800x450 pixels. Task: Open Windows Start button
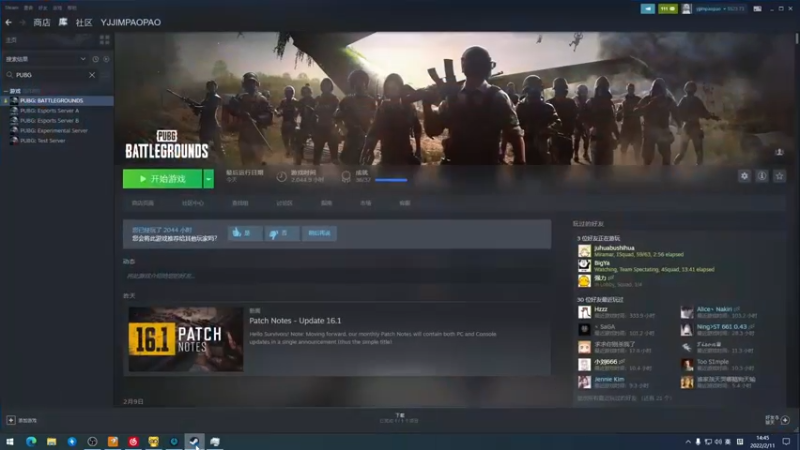10,441
